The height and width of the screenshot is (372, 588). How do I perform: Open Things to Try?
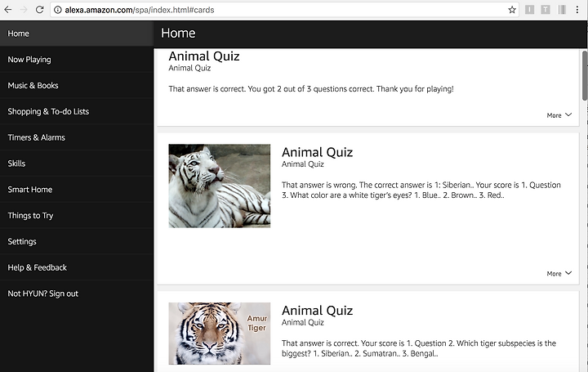tap(77, 216)
